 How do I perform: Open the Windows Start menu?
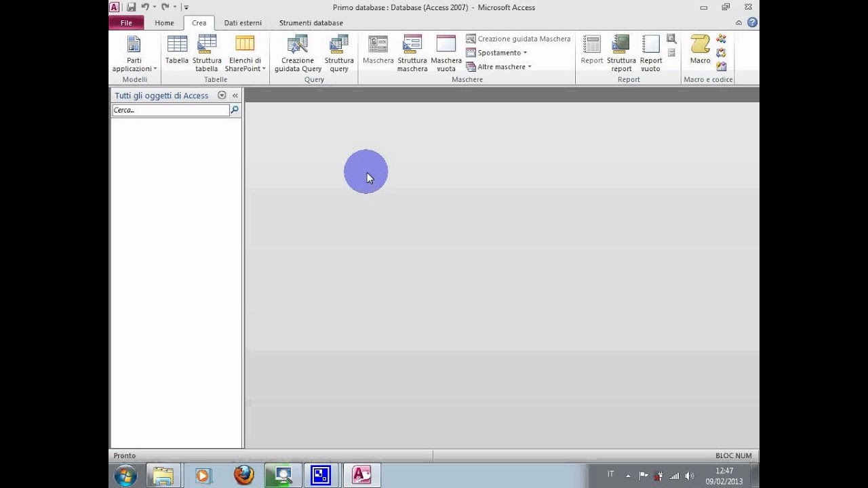click(x=125, y=476)
